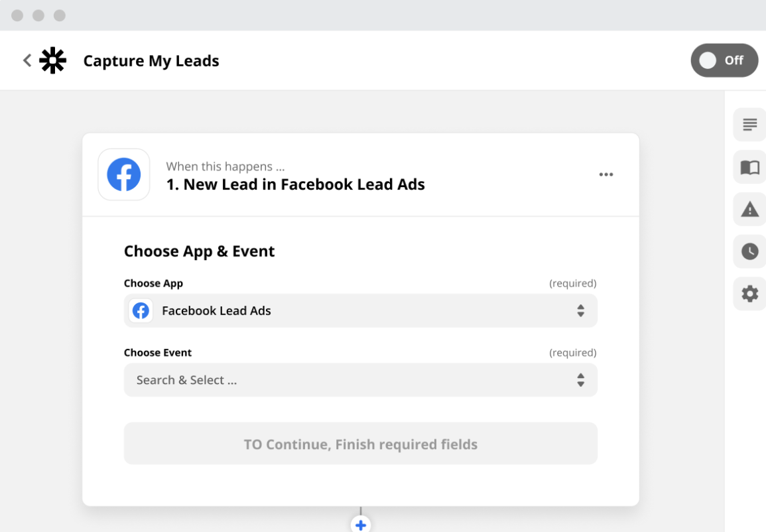Open the book help icon in sidebar
766x532 pixels.
[749, 167]
